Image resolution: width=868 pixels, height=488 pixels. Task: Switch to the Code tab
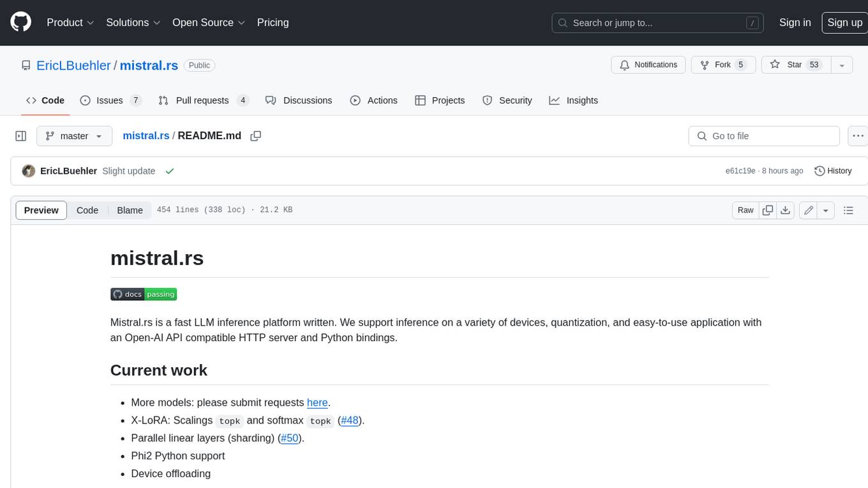pos(45,100)
